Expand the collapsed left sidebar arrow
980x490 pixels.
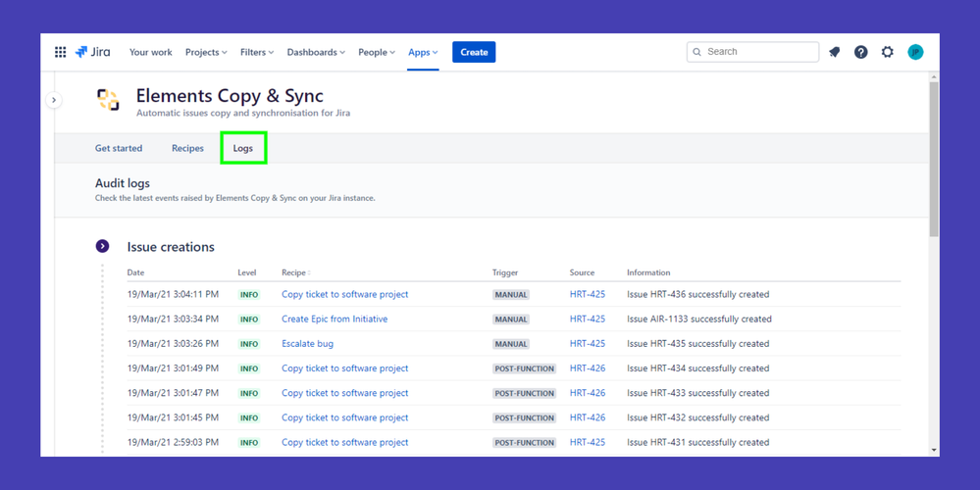(54, 100)
